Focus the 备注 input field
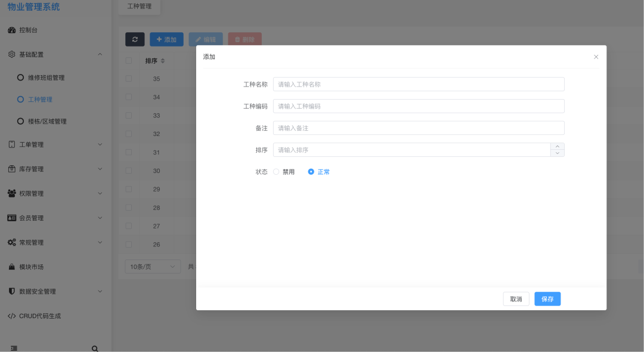The width and height of the screenshot is (644, 352). pos(419,128)
